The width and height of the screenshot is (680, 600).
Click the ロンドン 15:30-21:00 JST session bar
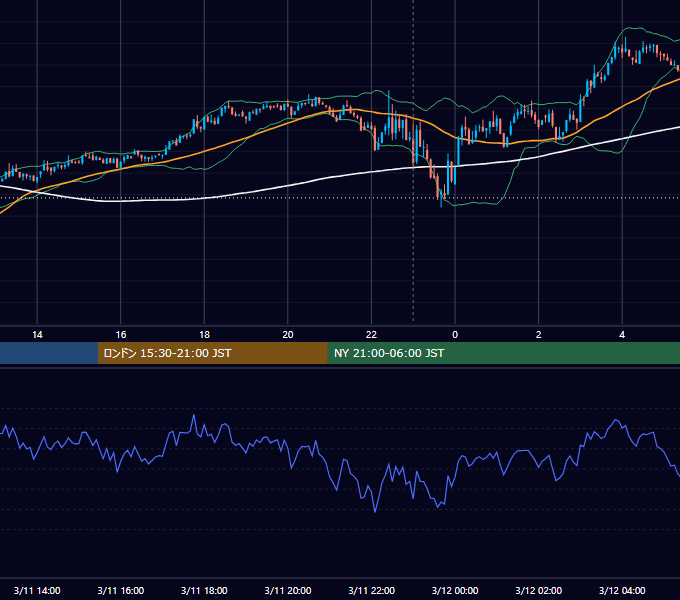212,353
